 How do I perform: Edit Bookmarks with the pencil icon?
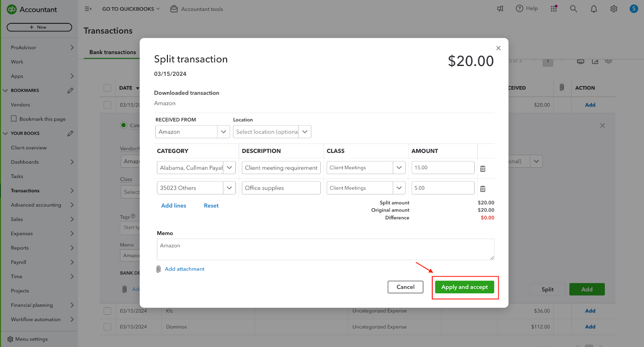pos(70,90)
